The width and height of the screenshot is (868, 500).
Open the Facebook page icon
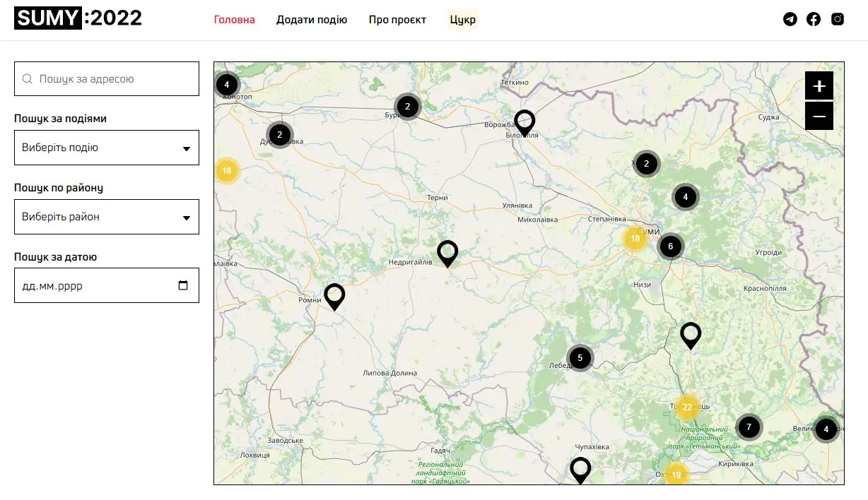814,19
